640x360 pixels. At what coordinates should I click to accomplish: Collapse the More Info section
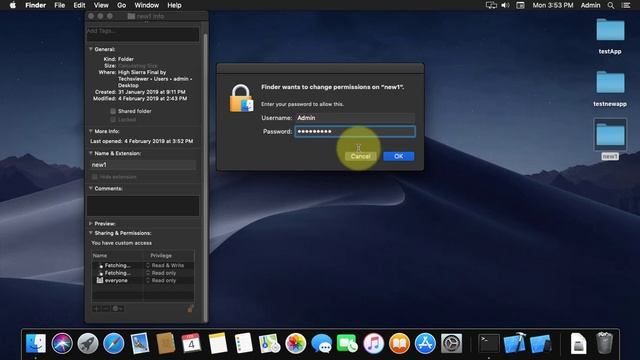[x=91, y=131]
